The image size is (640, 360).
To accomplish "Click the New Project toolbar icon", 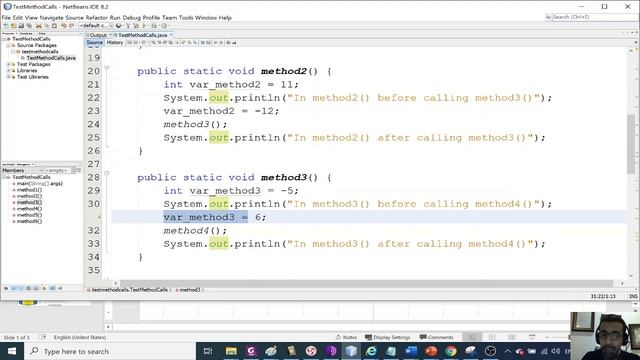I will [x=13, y=26].
